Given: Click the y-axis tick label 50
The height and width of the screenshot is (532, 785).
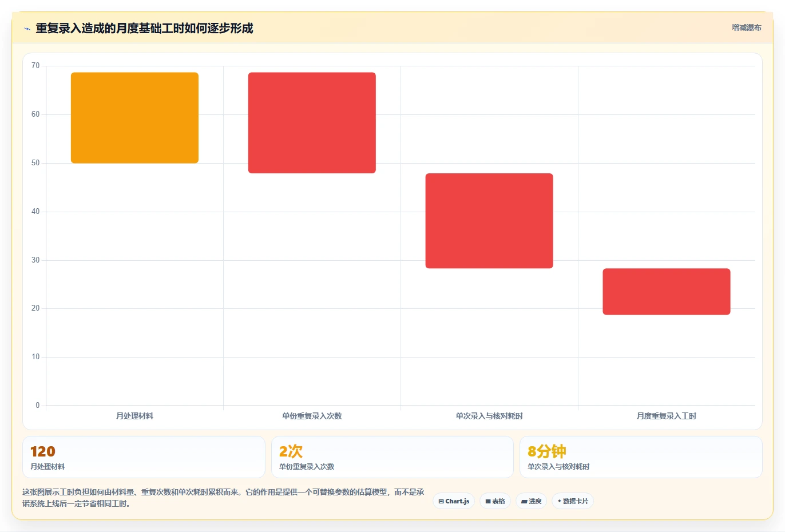Looking at the screenshot, I should pos(35,163).
